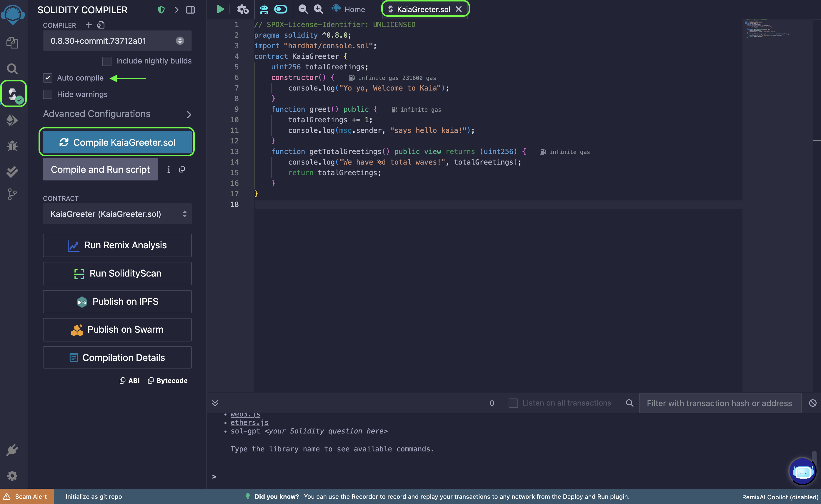Enable Include nightly builds checkbox

(107, 61)
